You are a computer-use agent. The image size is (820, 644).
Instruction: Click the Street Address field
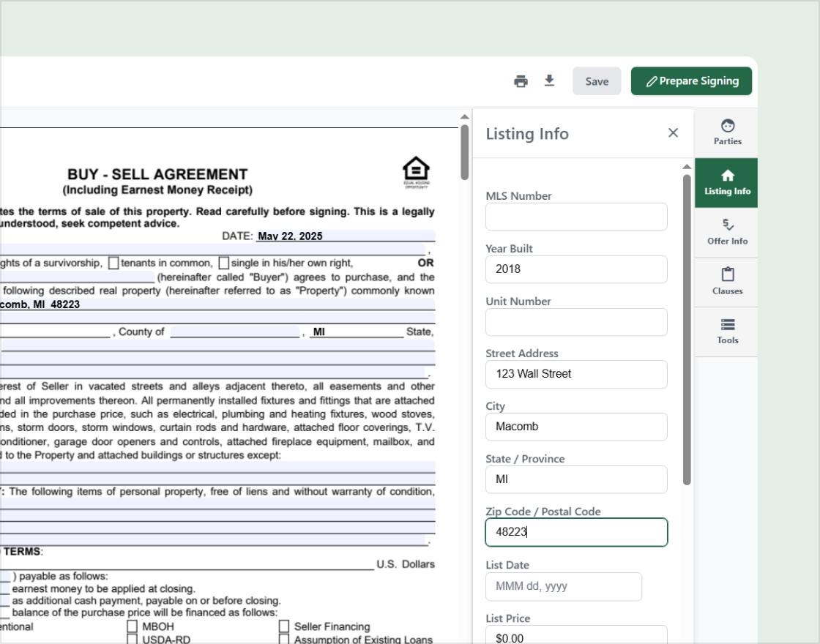click(x=576, y=374)
